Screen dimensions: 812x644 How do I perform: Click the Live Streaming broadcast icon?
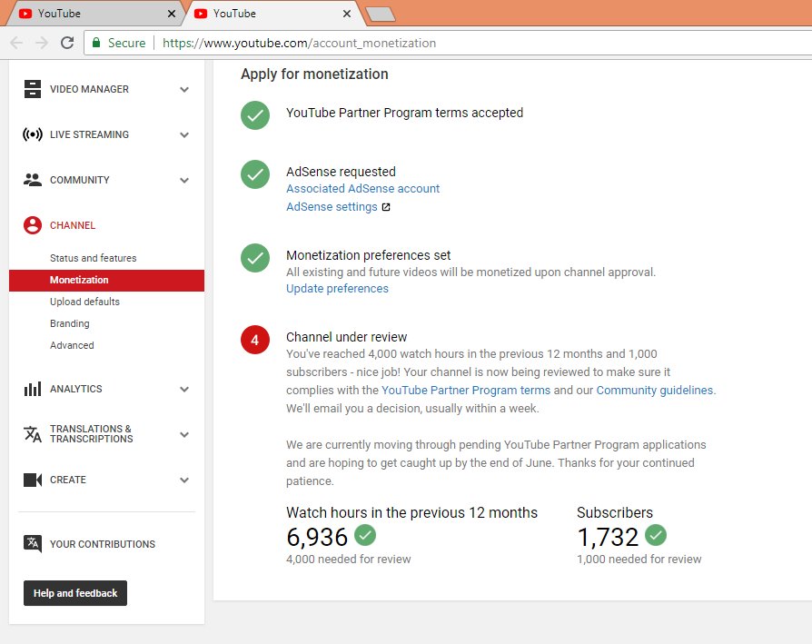coord(32,134)
